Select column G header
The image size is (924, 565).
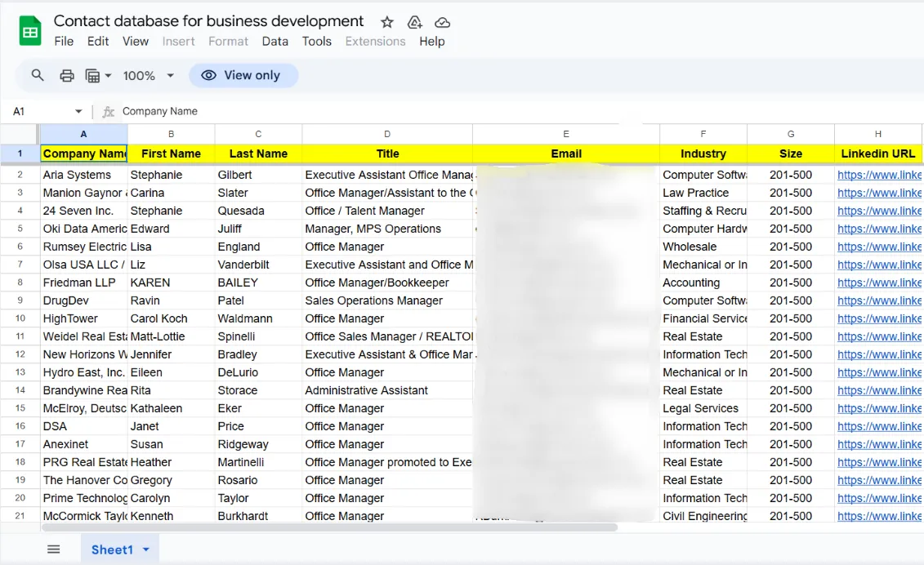(x=791, y=135)
